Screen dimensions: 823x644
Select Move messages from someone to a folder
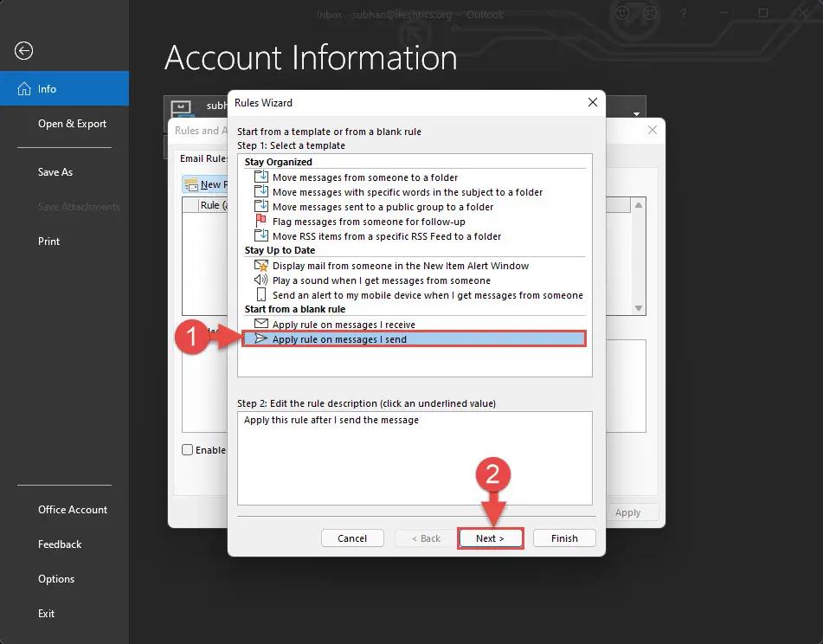point(365,177)
